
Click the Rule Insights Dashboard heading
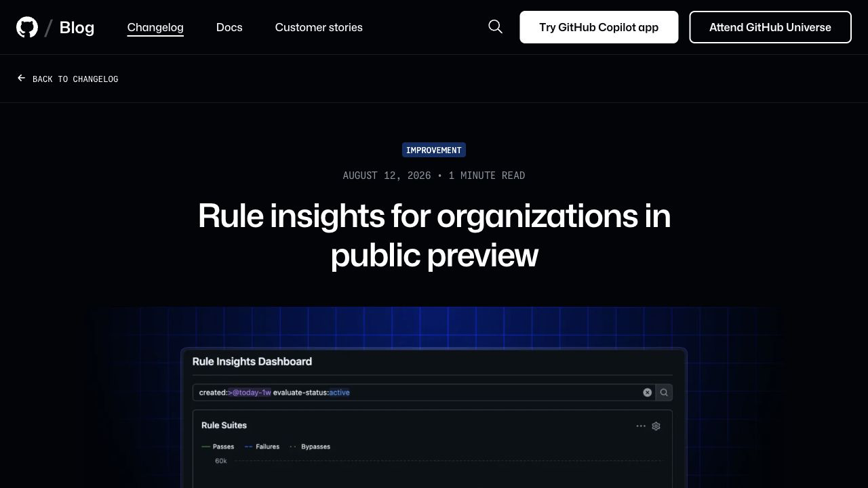252,361
